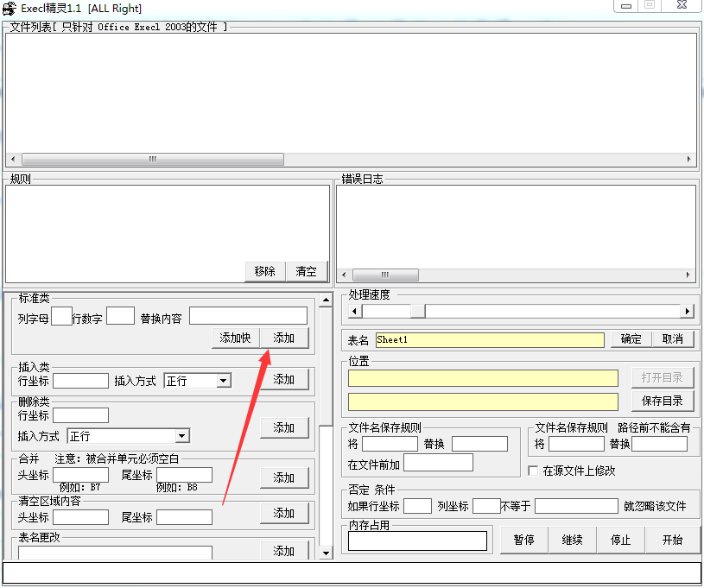This screenshot has width=704, height=588.
Task: Click 添加 in the 插入类 group
Action: click(283, 380)
